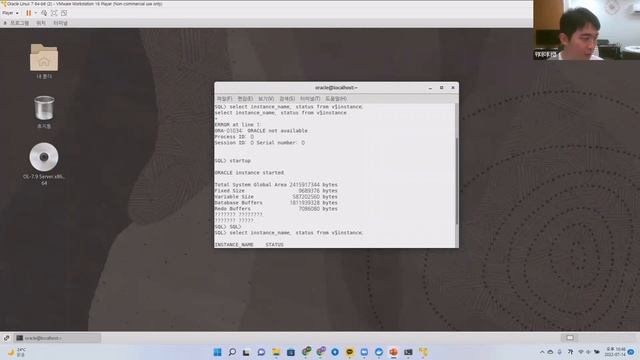Open File Explorer from the Windows taskbar
640x360 pixels.
click(x=276, y=352)
